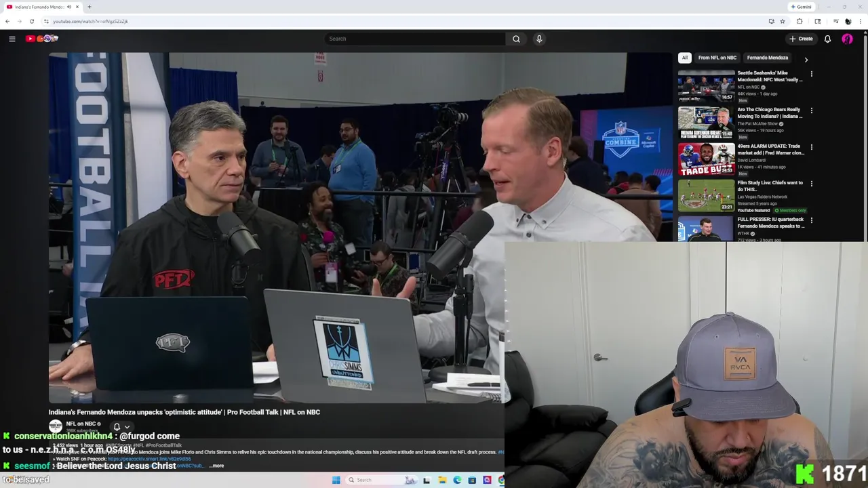Click the NFL on NBC channel avatar

56,426
